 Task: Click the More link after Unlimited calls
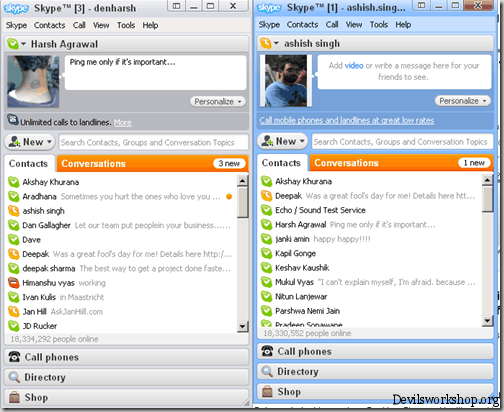click(123, 123)
